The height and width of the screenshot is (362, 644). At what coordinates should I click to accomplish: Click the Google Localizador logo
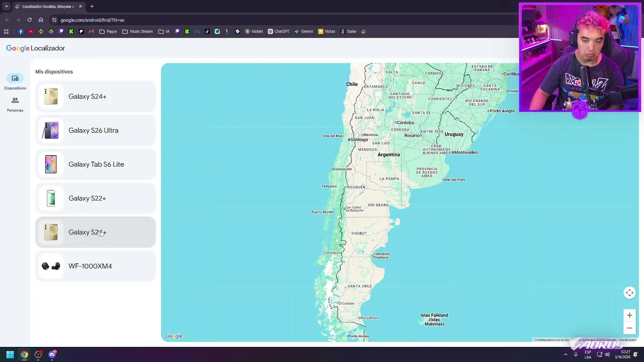click(35, 48)
